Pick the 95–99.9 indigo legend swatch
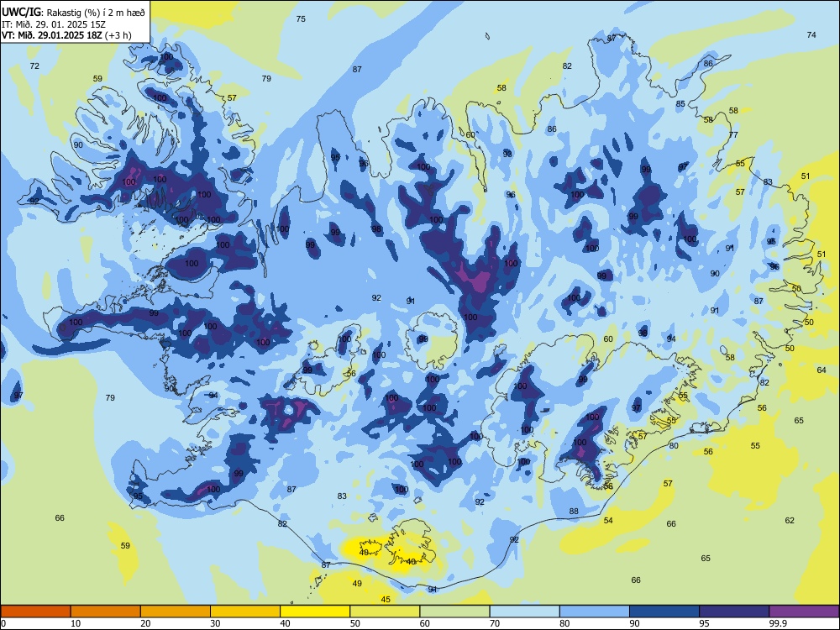 (734, 612)
